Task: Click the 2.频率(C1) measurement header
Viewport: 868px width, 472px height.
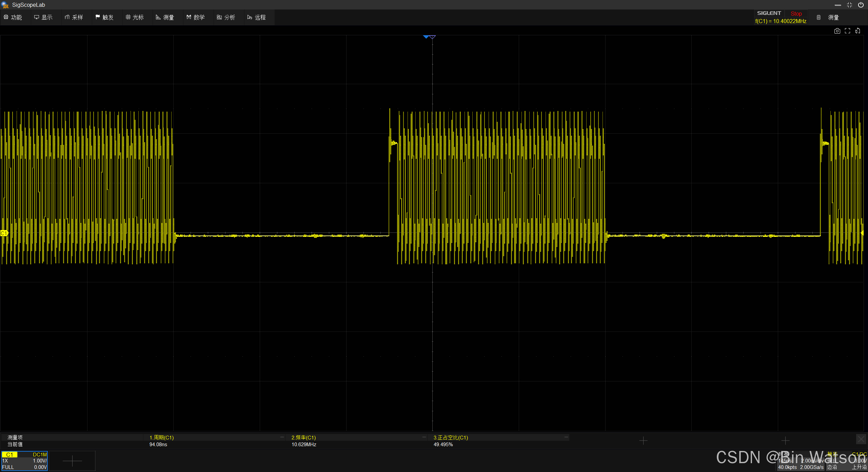Action: 303,438
